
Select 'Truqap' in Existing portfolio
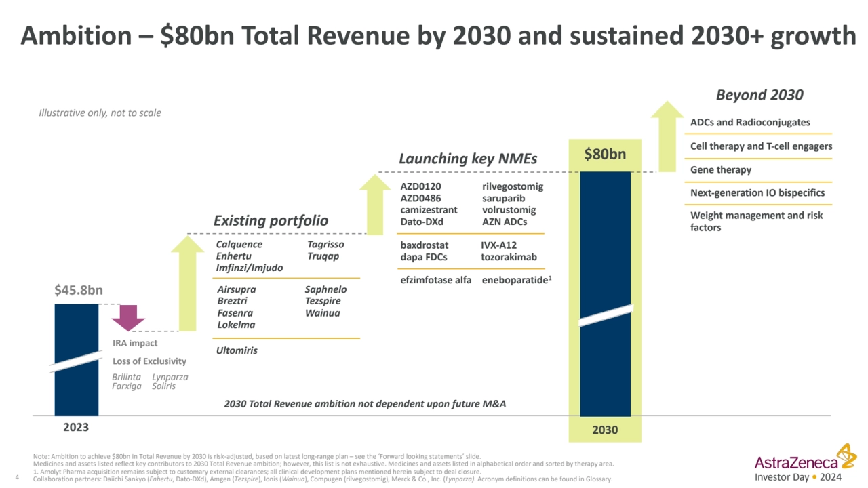(x=323, y=256)
